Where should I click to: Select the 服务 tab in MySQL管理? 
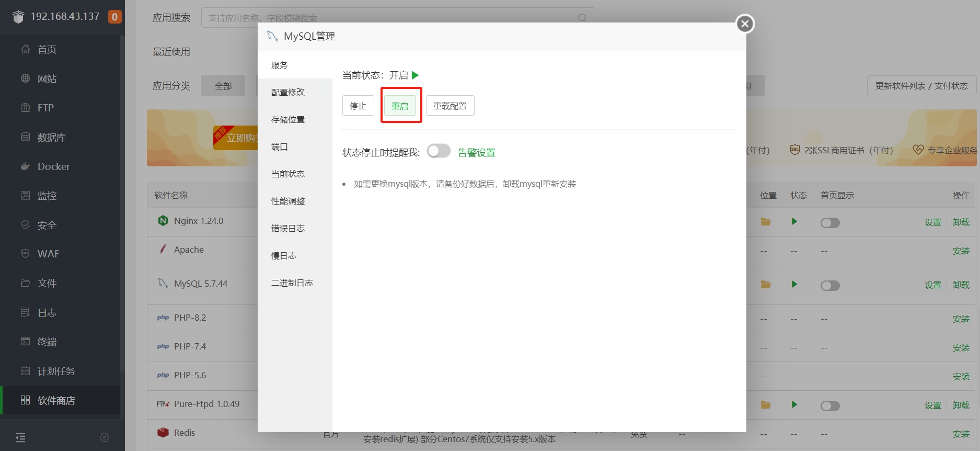295,65
